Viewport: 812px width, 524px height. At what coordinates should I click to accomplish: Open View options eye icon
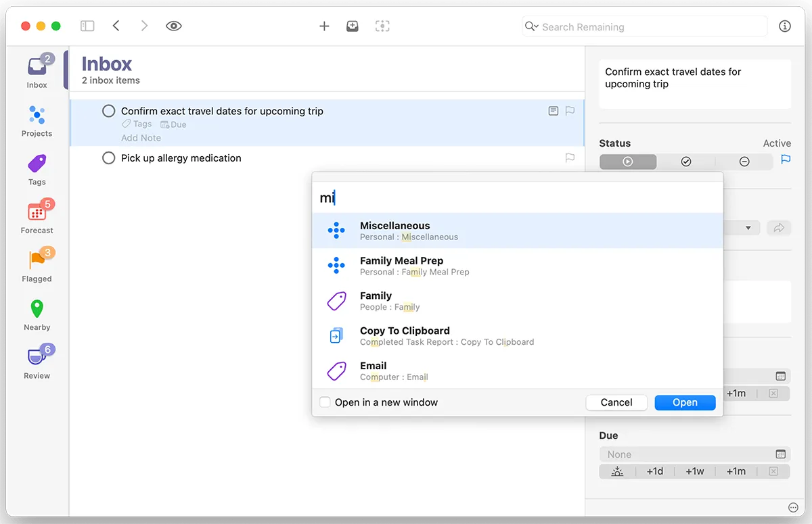point(174,26)
